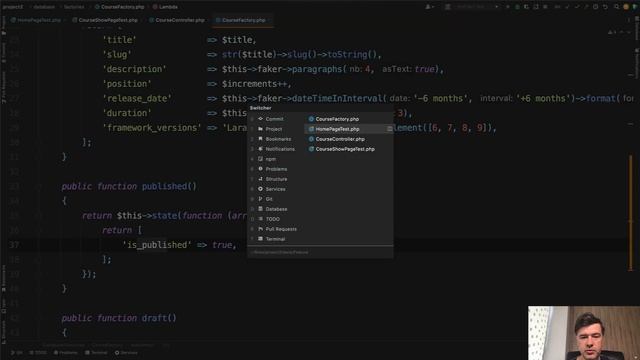Image resolution: width=640 pixels, height=360 pixels.
Task: Click 'published' function name in editor
Action: (164, 187)
